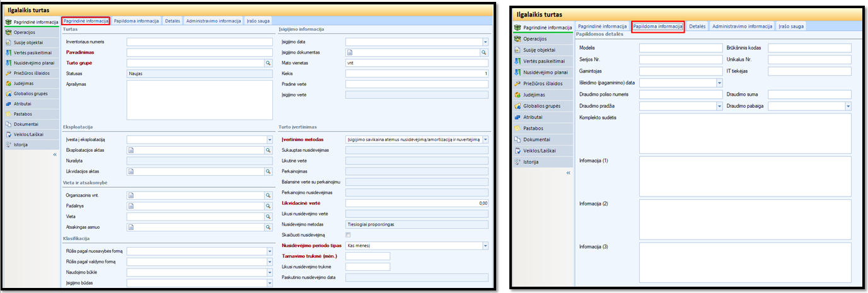Switch to Detalės tab in right window
Viewport: 868px width, 293px height.
pyautogui.click(x=697, y=26)
